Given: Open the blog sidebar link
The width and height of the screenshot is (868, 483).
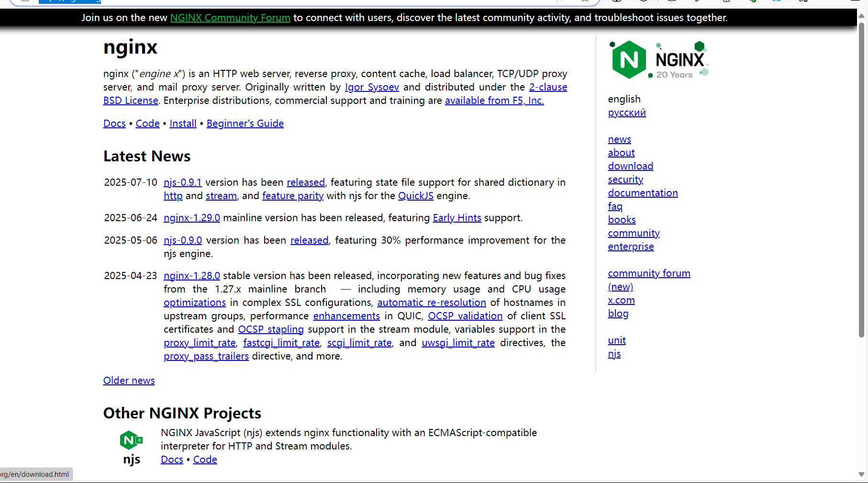Looking at the screenshot, I should pyautogui.click(x=618, y=314).
